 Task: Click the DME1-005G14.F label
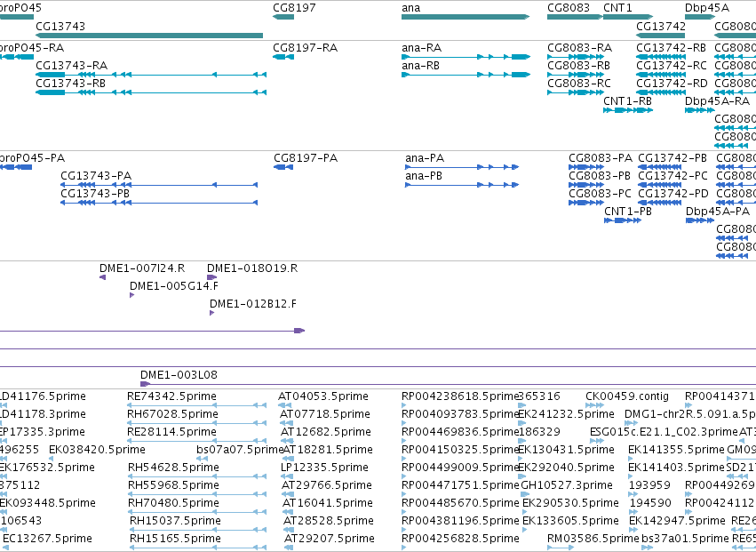174,285
